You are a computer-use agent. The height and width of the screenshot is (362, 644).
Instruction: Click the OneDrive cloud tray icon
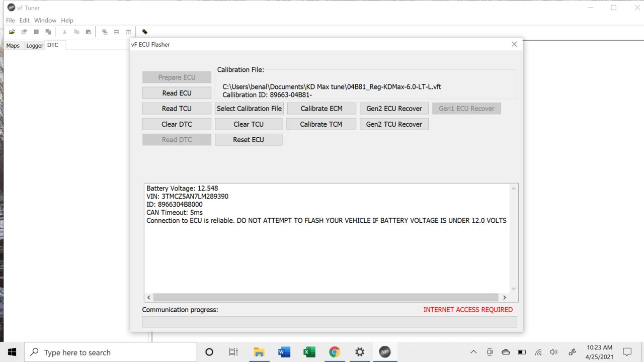click(x=506, y=352)
